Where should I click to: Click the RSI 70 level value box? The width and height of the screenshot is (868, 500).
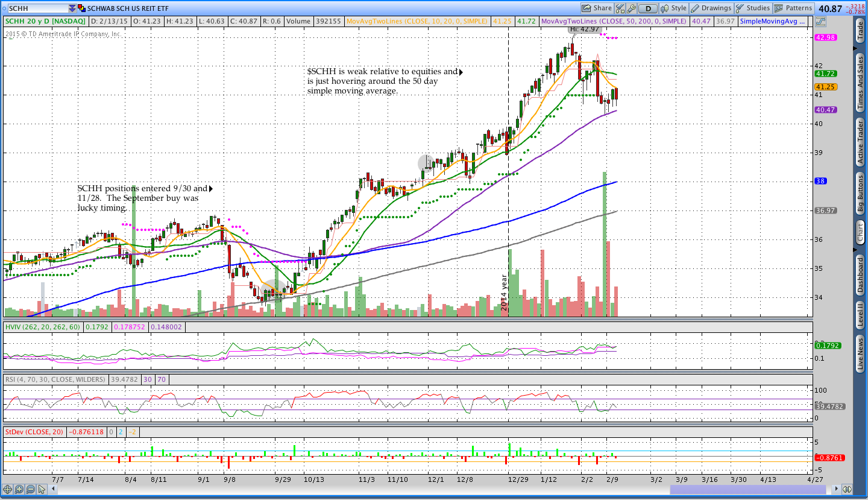pyautogui.click(x=162, y=379)
